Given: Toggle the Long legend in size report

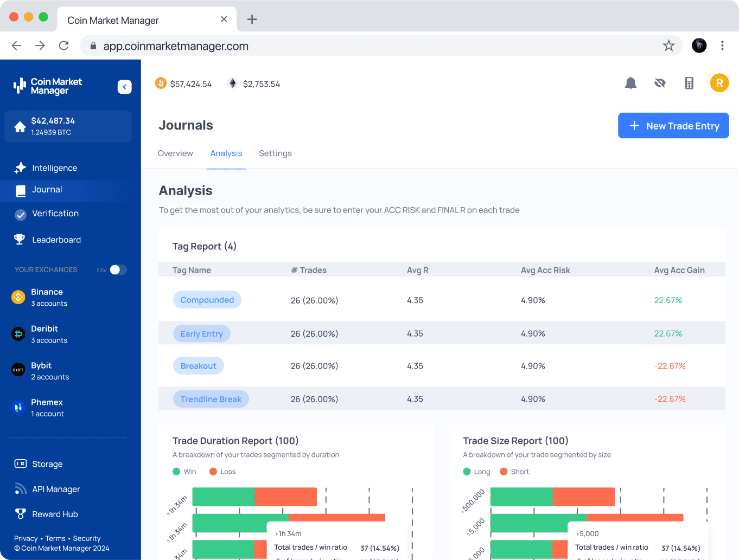Looking at the screenshot, I should (x=476, y=472).
